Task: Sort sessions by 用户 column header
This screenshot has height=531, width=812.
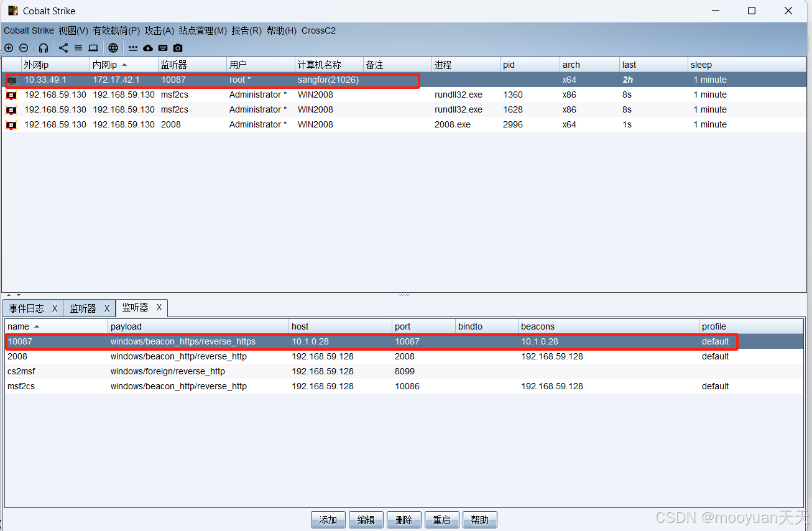Action: tap(261, 65)
